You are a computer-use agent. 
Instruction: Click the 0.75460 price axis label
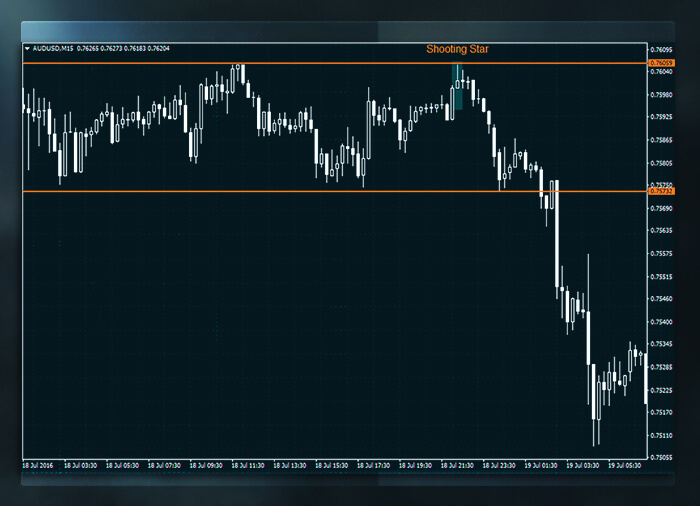pos(661,299)
